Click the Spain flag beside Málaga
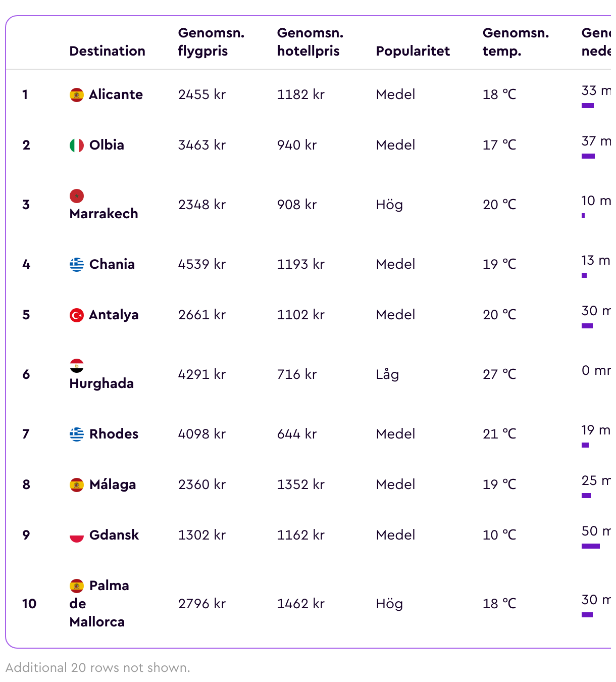Viewport: 616px width, 682px height. [77, 484]
